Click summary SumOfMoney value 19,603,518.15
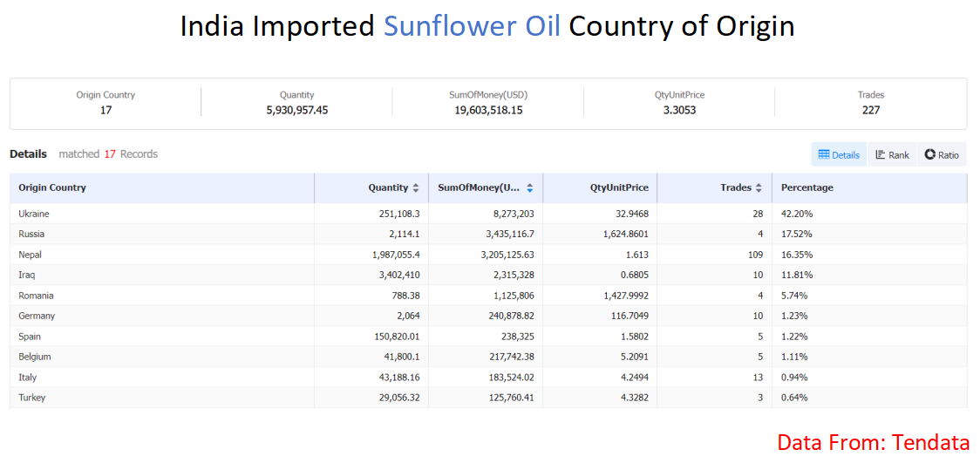This screenshot has height=470, width=980. (489, 110)
